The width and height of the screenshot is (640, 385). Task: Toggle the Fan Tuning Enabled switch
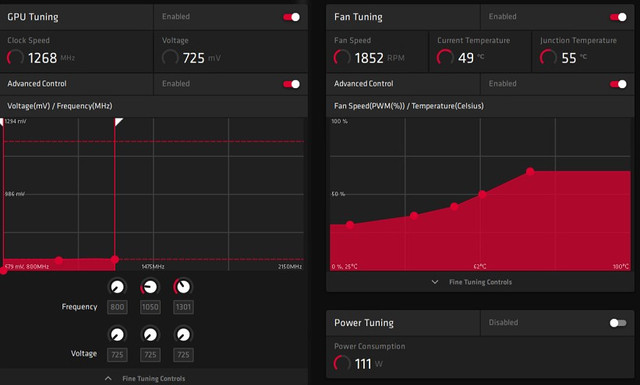coord(618,17)
